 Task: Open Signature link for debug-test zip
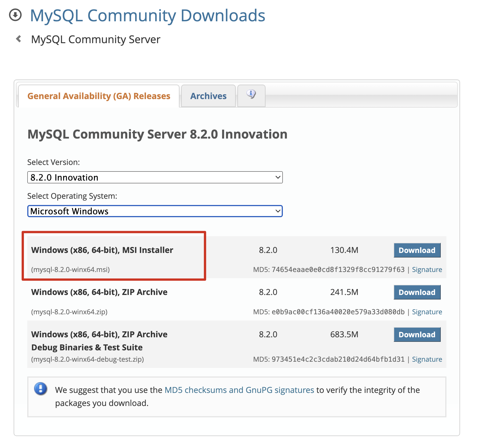427,359
